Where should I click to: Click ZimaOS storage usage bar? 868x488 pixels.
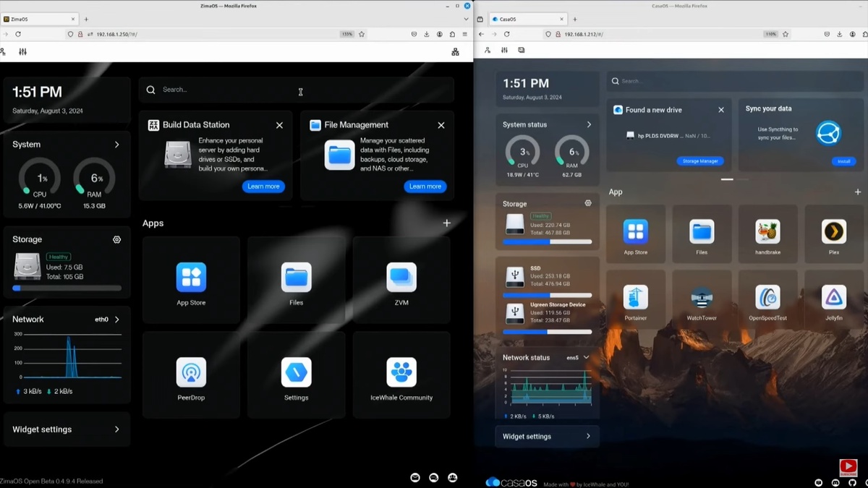[x=67, y=288]
